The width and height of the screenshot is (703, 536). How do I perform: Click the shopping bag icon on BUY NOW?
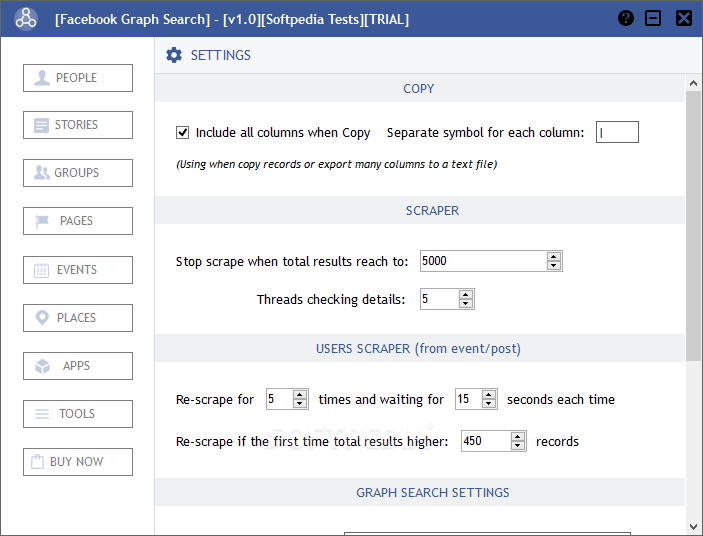pos(38,462)
